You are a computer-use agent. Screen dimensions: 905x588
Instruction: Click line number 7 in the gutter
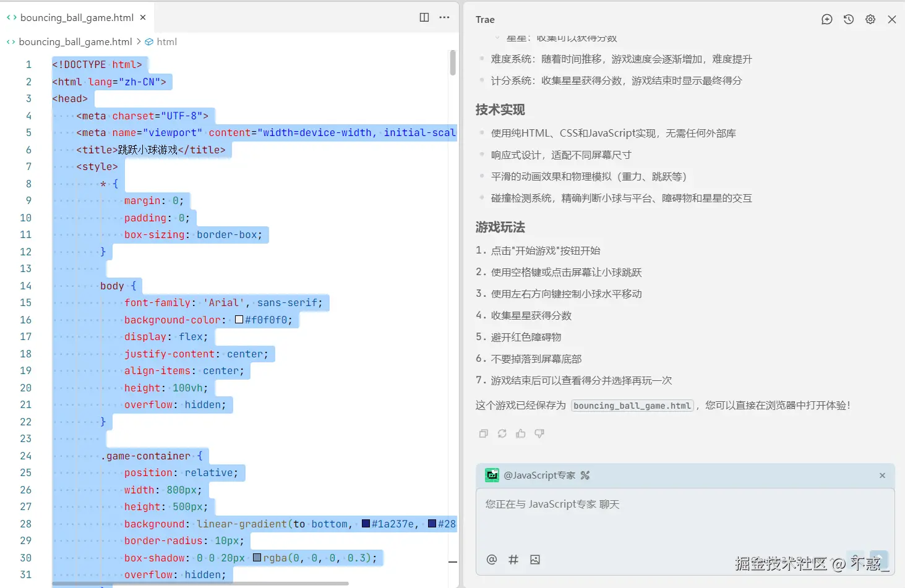pos(28,166)
